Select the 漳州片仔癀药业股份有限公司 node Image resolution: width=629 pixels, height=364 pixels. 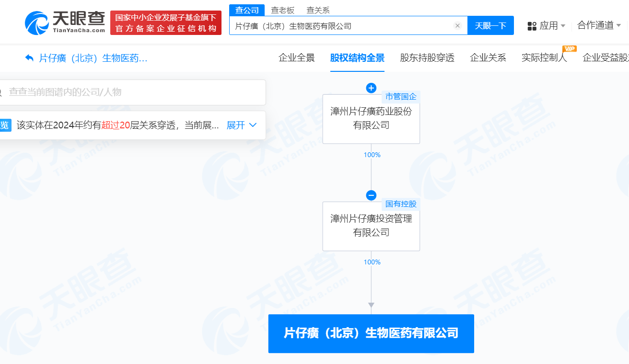point(371,119)
